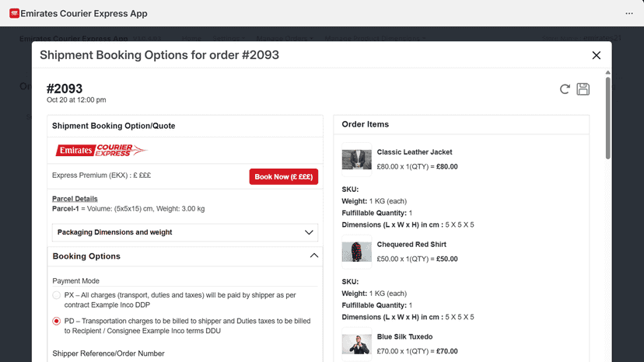Refresh the shipment quote with reload icon
Image resolution: width=644 pixels, height=362 pixels.
pos(565,89)
